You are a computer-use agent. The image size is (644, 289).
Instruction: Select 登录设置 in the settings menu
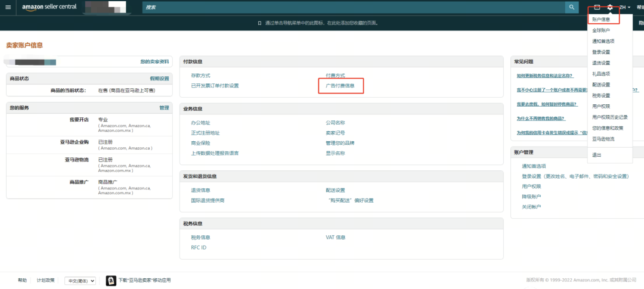point(601,52)
